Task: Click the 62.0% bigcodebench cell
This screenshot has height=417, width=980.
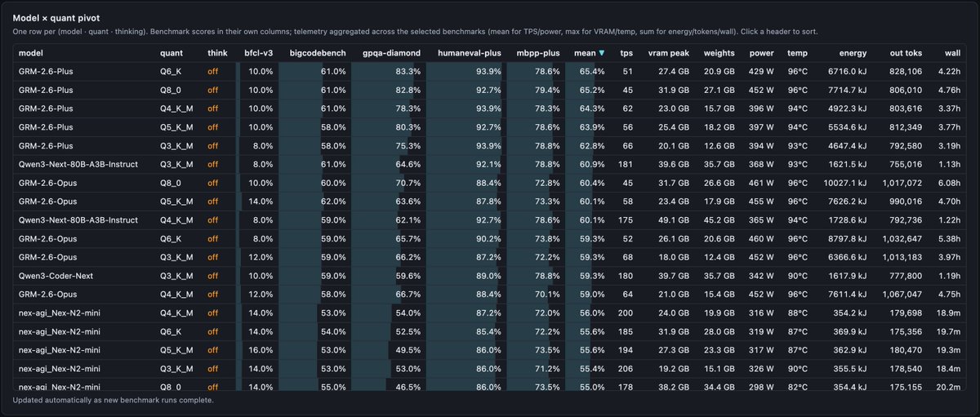Action: [x=332, y=202]
